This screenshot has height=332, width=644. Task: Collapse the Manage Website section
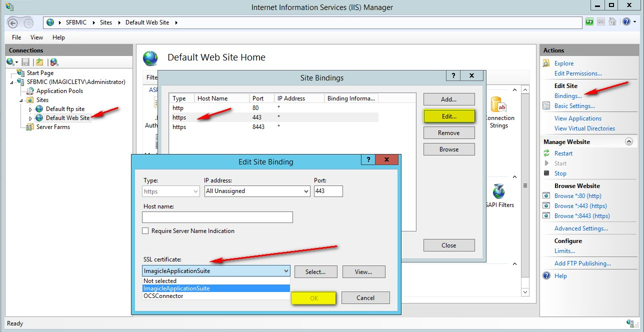coord(629,142)
